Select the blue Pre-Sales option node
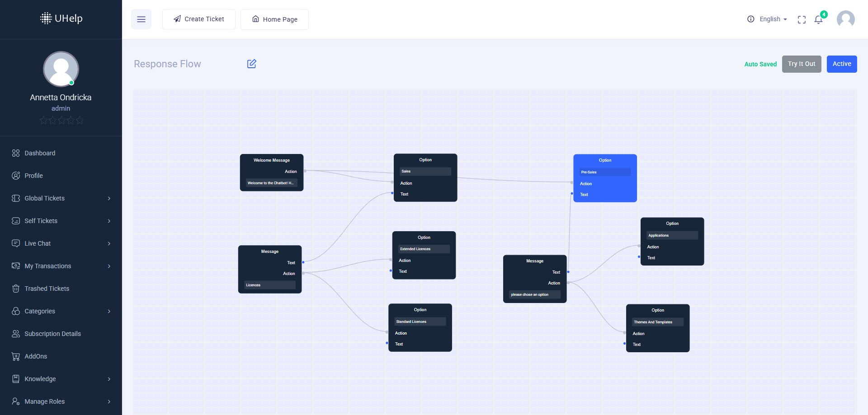868x415 pixels. coord(605,161)
